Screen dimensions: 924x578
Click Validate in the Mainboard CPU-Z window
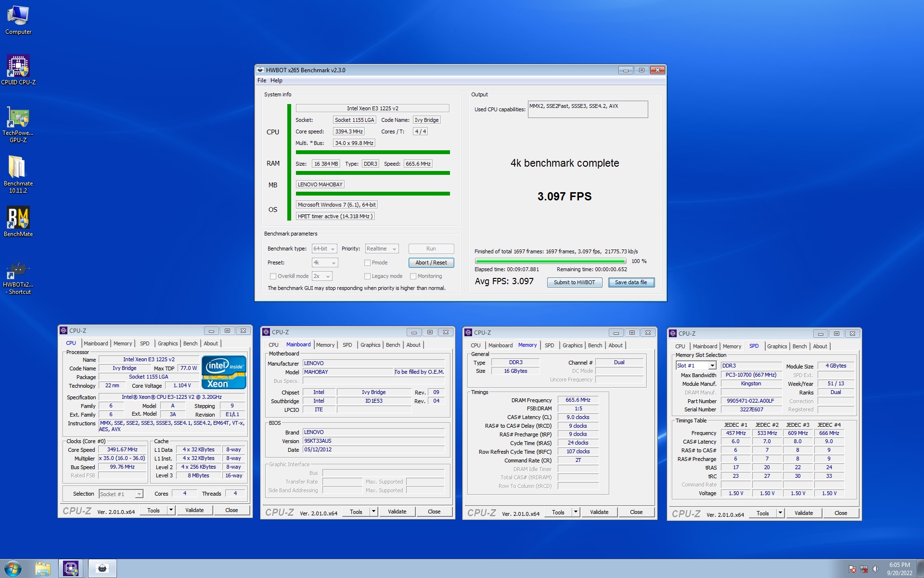click(397, 512)
